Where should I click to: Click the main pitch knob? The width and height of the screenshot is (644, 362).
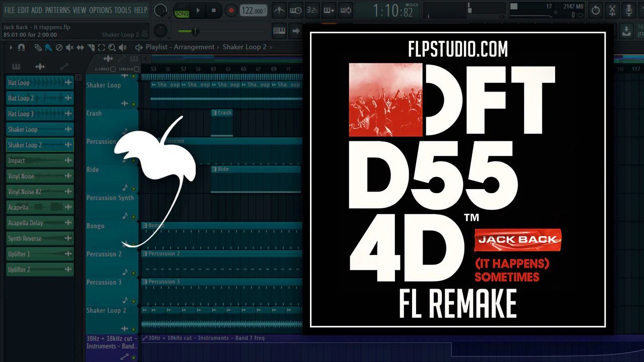coord(160,31)
